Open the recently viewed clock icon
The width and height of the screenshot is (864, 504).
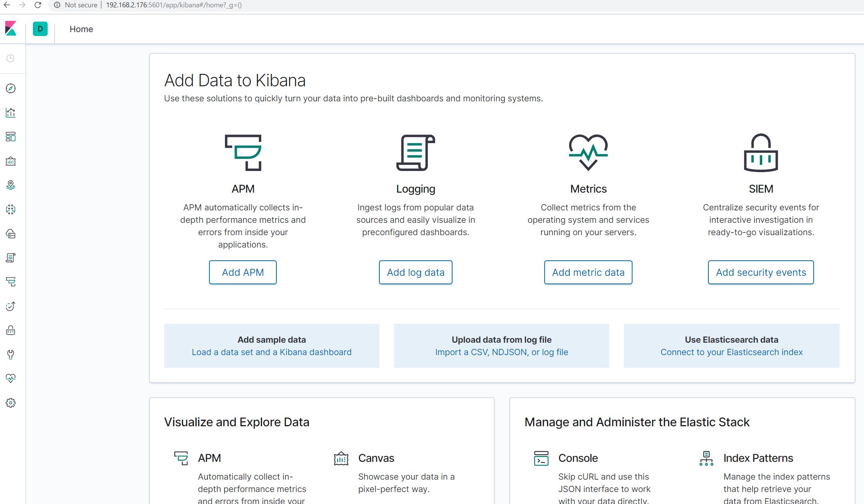tap(11, 58)
